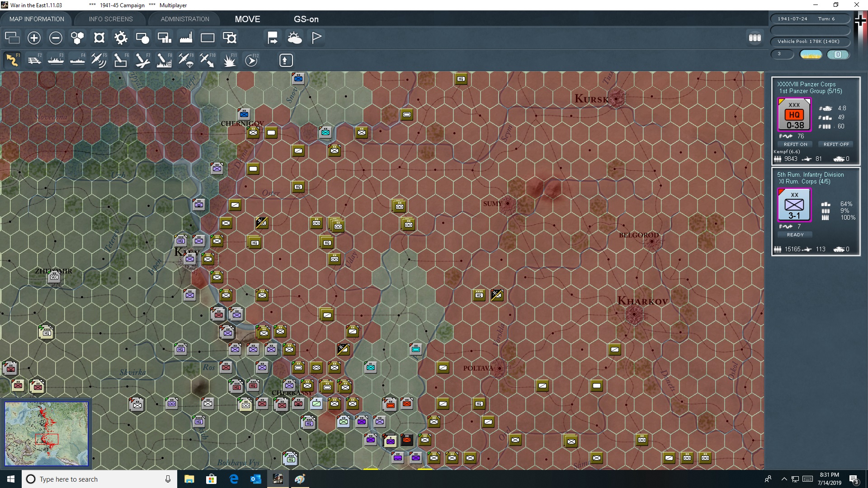The height and width of the screenshot is (488, 868).
Task: Click the REFIT OFF button
Action: 835,144
